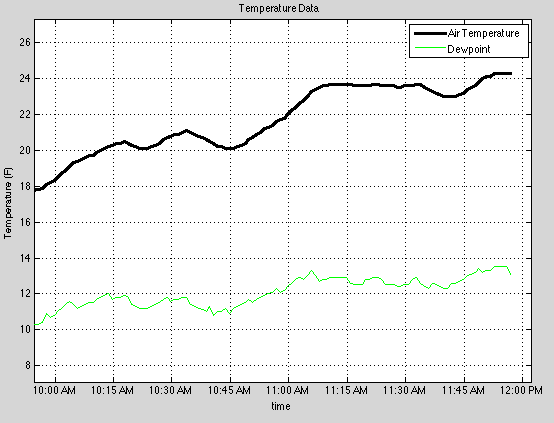Click the 11:00 AM x-axis tick label
554x423 pixels.
pyautogui.click(x=287, y=390)
